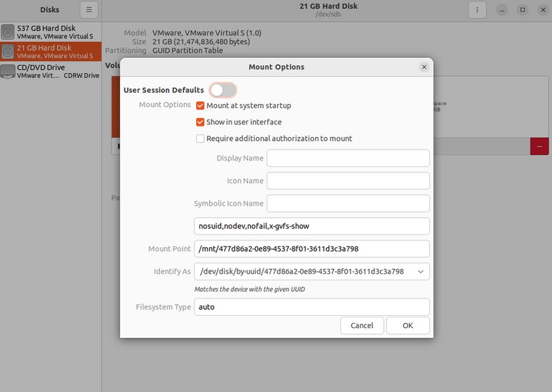The width and height of the screenshot is (552, 392).
Task: Select CD/DVD Drive in sidebar
Action: click(x=51, y=71)
